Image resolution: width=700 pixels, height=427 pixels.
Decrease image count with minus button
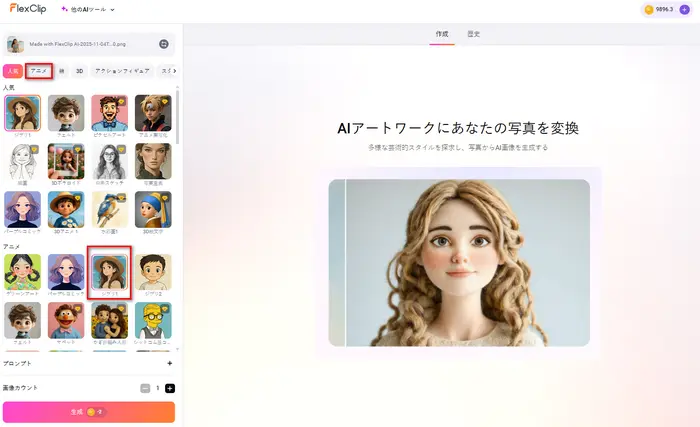point(145,388)
